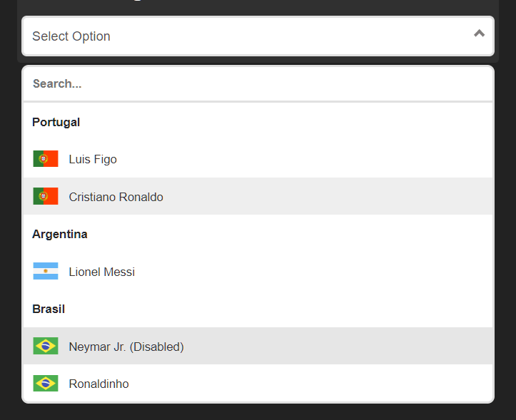Click the disabled Neymar Jr. option

126,347
